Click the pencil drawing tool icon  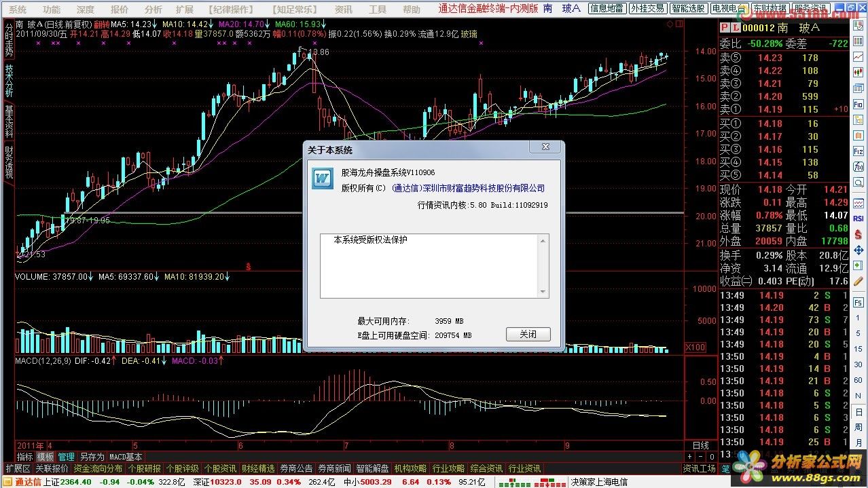click(858, 282)
